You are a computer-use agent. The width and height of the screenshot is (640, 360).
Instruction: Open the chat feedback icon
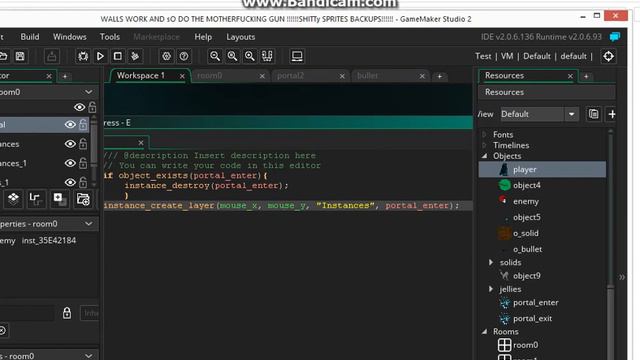click(x=615, y=37)
